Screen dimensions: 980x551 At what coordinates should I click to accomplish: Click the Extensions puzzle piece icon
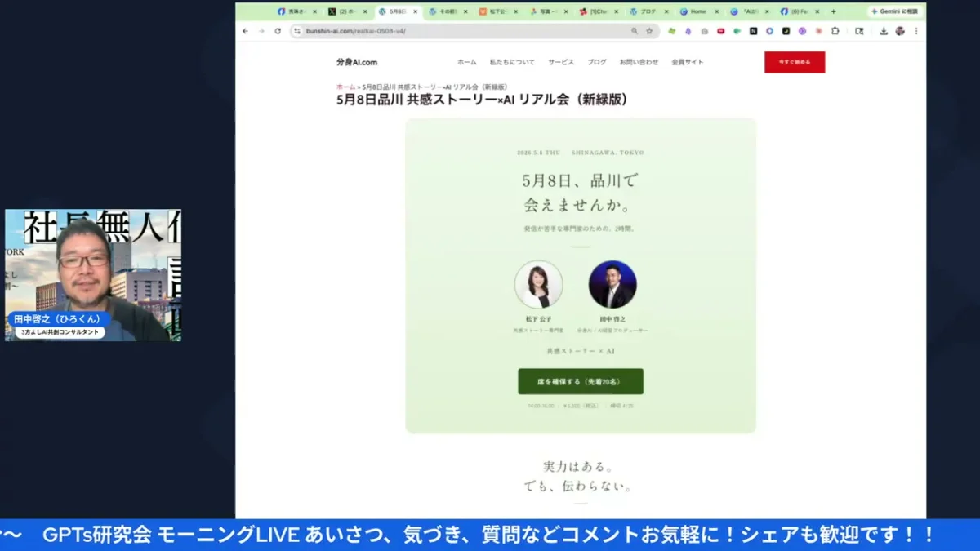(x=835, y=30)
